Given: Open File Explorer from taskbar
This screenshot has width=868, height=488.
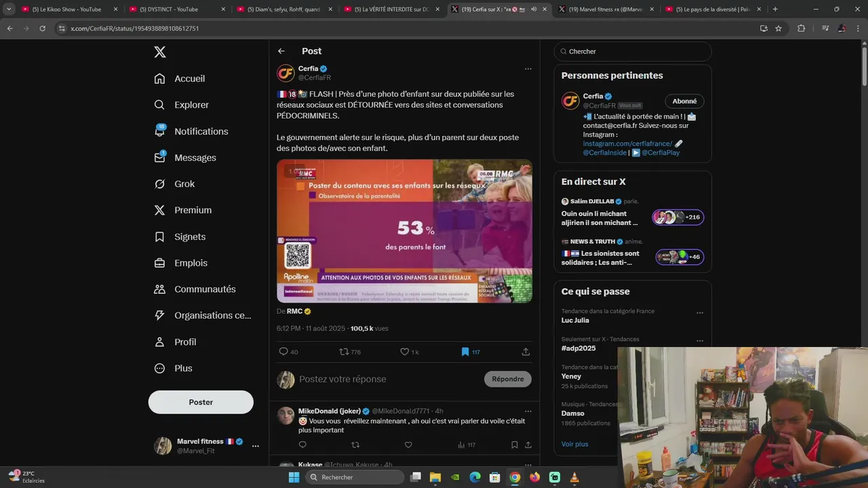Looking at the screenshot, I should click(435, 477).
